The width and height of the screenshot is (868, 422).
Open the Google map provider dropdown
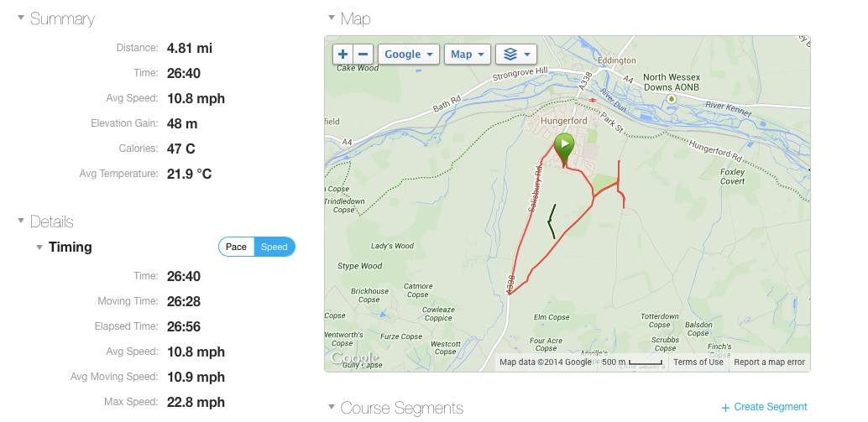pyautogui.click(x=410, y=55)
